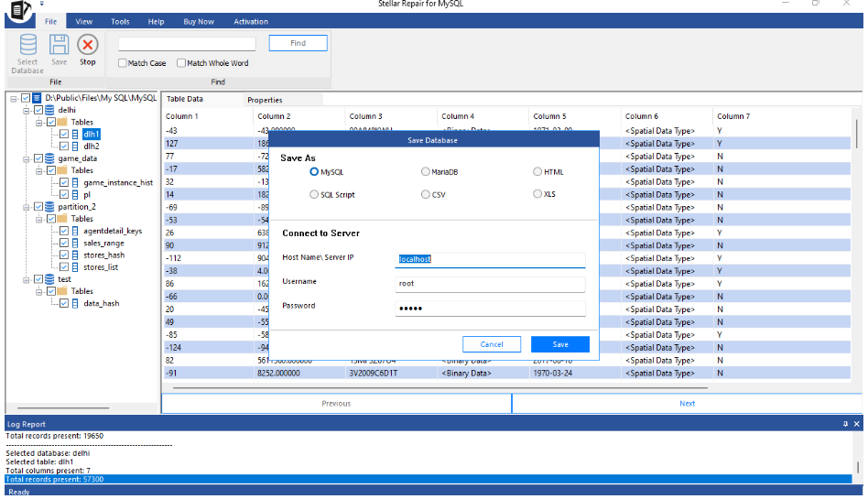Click the dlh1 table icon
868x499 pixels.
[75, 134]
